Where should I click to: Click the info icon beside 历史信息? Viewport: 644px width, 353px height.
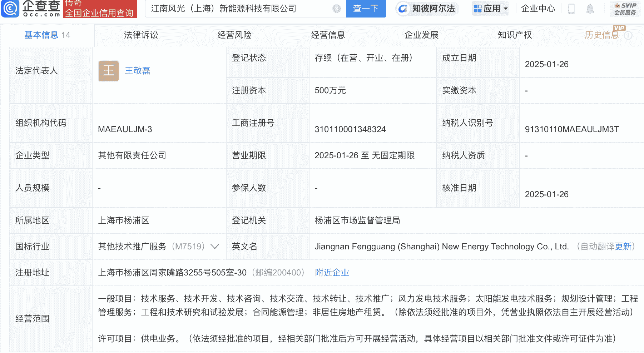pos(628,35)
